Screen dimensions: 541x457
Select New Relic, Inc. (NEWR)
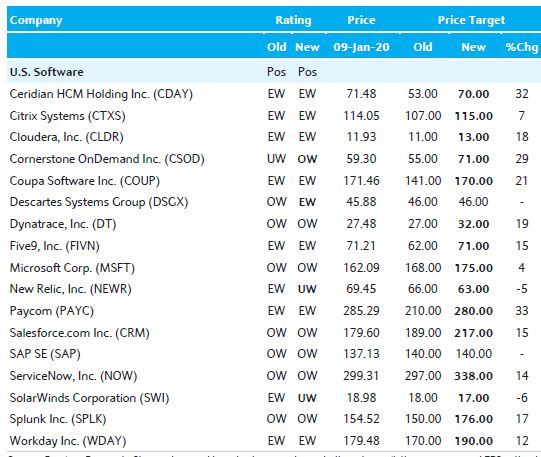click(71, 289)
